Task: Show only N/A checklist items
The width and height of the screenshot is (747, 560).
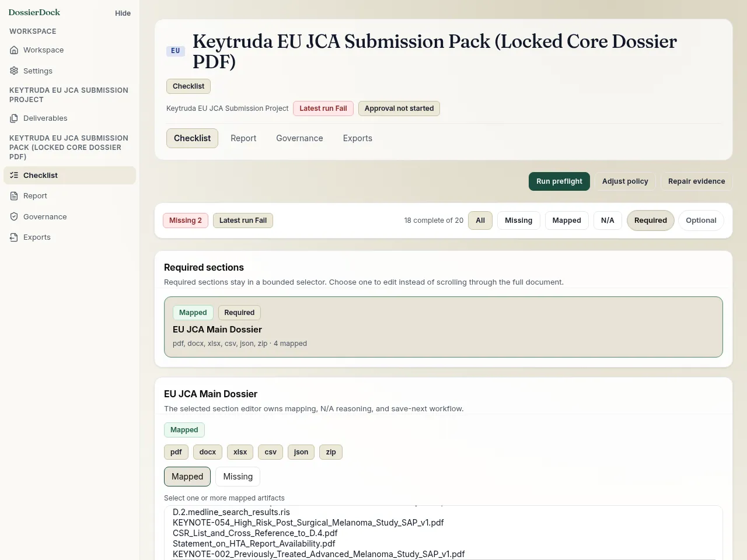Action: point(608,220)
